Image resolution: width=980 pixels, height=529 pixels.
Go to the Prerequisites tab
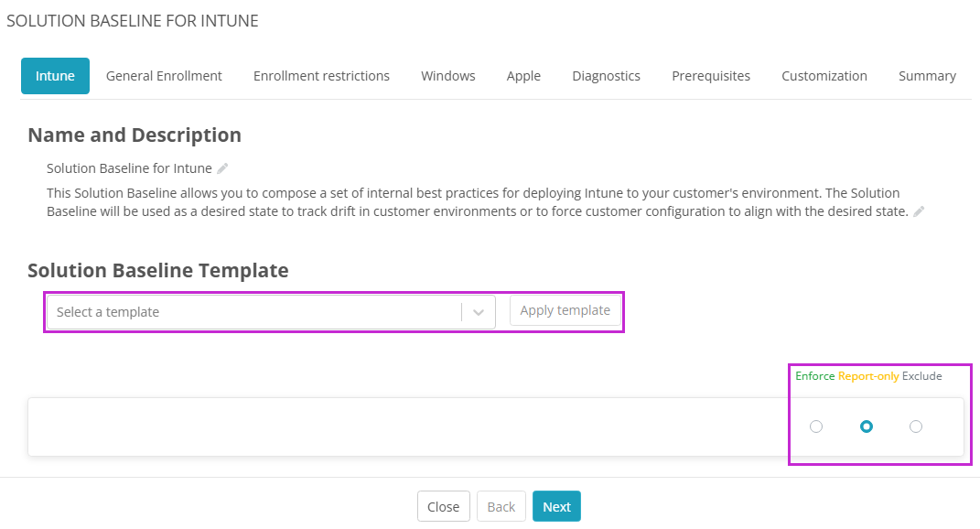[x=711, y=76]
